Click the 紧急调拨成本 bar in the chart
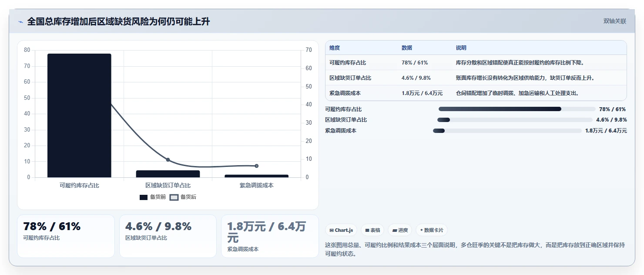This screenshot has height=275, width=644. (x=256, y=176)
